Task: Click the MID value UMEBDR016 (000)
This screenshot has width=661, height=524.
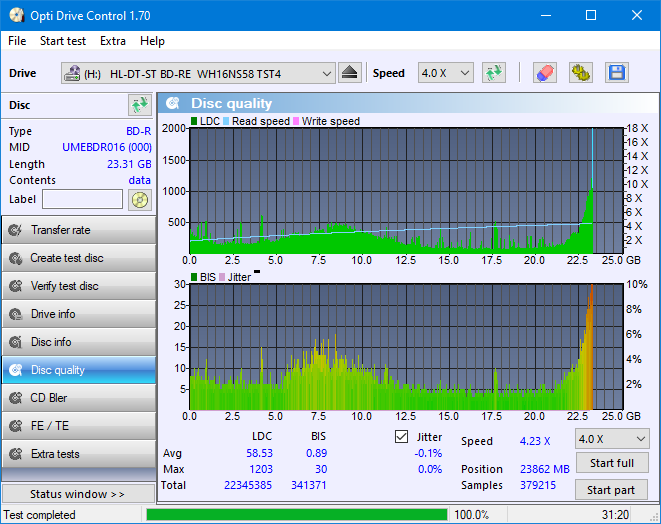Action: pyautogui.click(x=107, y=147)
